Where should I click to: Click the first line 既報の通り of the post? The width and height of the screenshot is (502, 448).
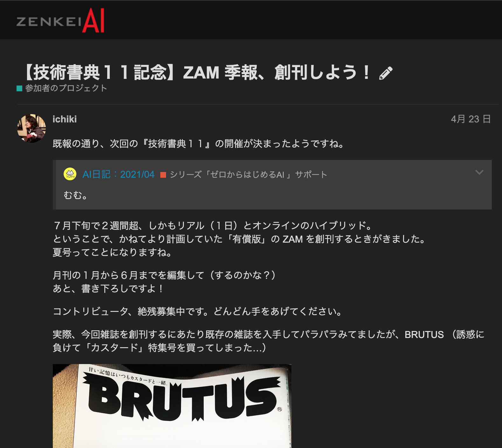point(199,144)
